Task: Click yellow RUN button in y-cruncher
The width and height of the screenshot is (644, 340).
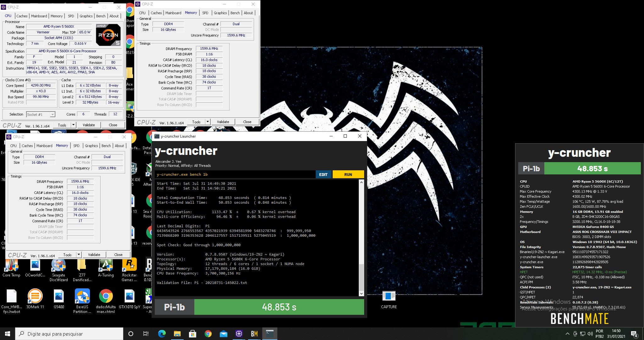Action: point(348,174)
